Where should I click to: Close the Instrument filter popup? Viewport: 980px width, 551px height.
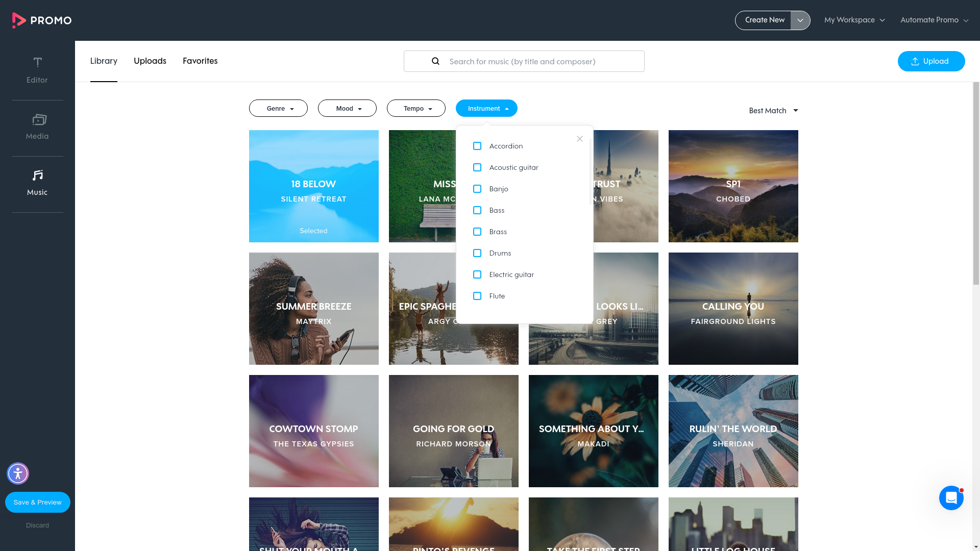[580, 139]
